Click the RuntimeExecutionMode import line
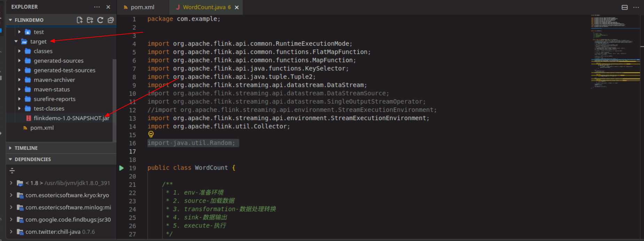This screenshot has height=241, width=644. [x=250, y=44]
